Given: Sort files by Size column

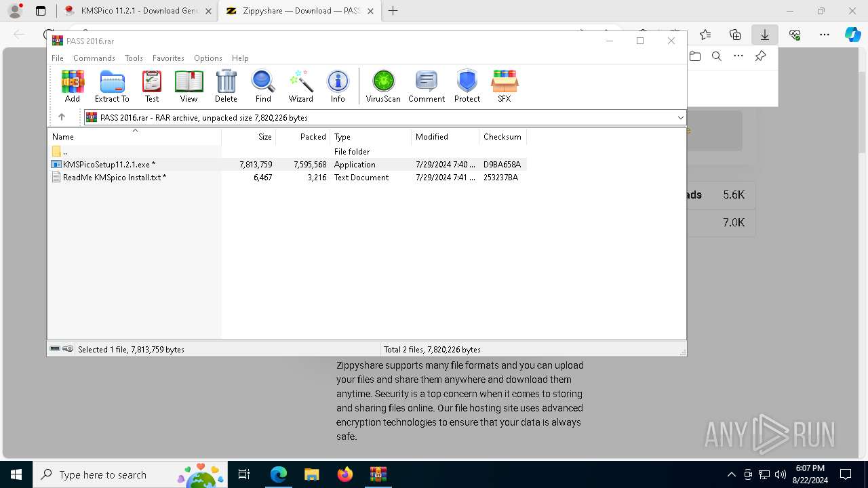Looking at the screenshot, I should 249,136.
